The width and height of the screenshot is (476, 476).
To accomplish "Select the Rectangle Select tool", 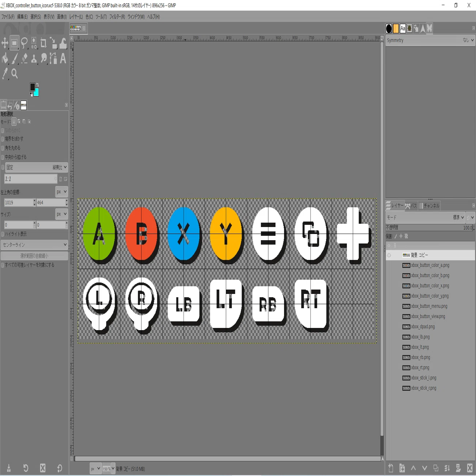I will tap(14, 43).
